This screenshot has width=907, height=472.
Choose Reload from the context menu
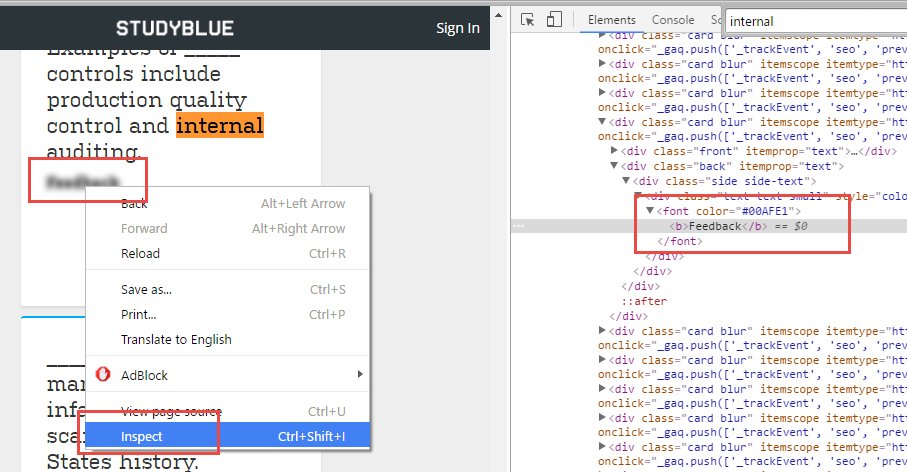pos(227,253)
